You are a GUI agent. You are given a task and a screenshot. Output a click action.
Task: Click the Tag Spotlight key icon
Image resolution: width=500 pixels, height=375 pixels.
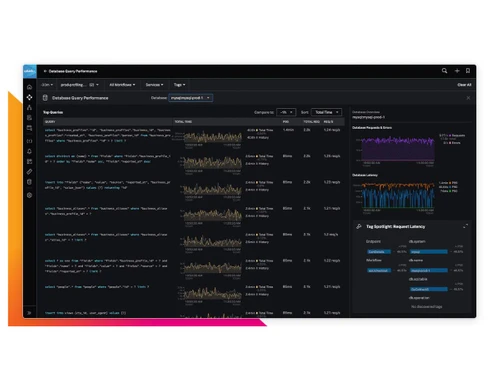[x=359, y=226]
